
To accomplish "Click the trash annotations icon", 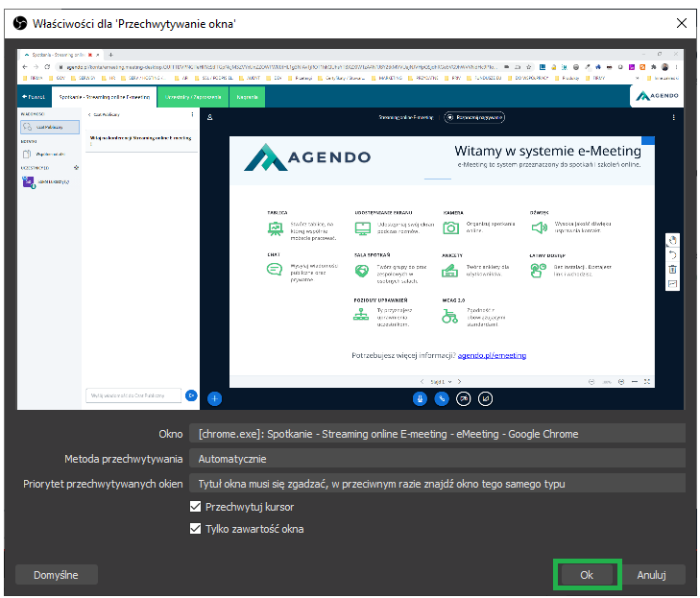I will [672, 270].
